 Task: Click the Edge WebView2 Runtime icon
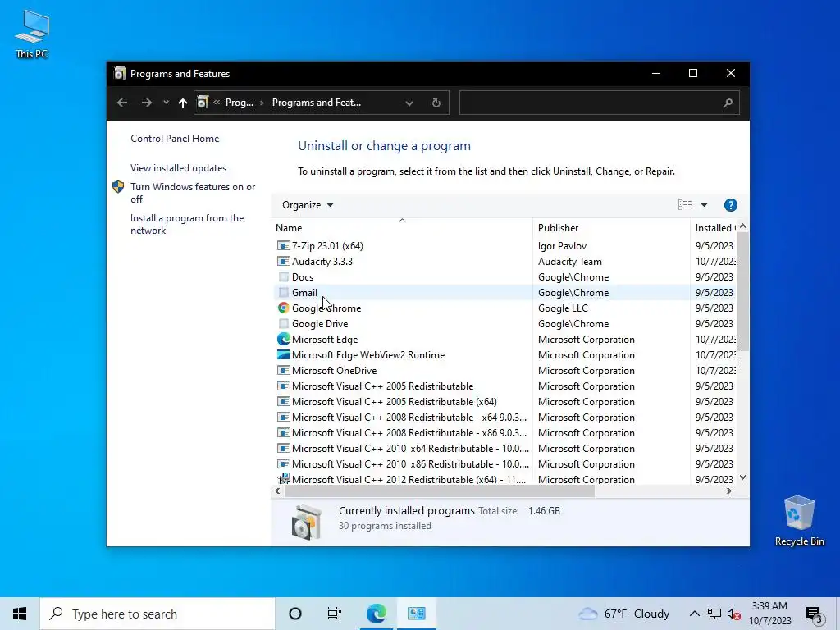(x=283, y=354)
